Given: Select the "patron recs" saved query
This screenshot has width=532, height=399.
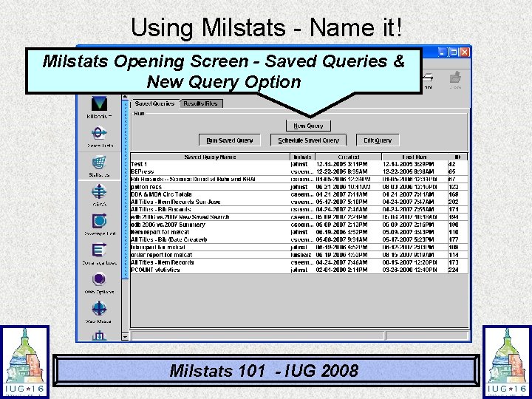Looking at the screenshot, I should coord(299,187).
